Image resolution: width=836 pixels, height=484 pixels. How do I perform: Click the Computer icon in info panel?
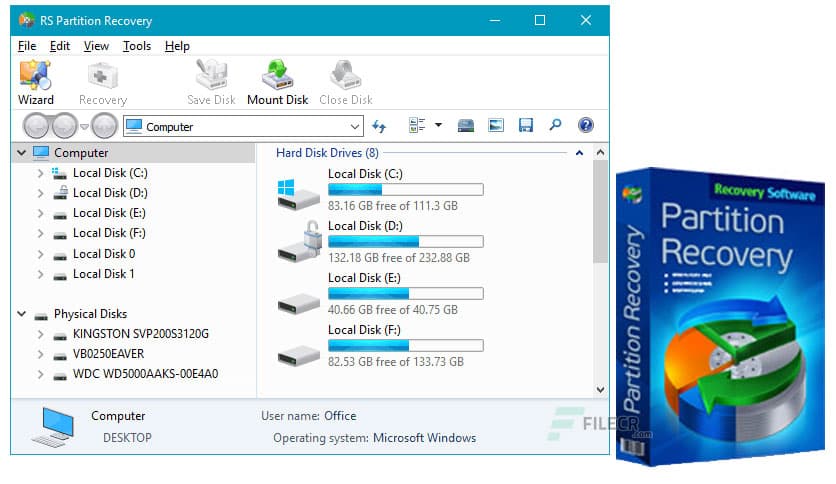point(52,427)
